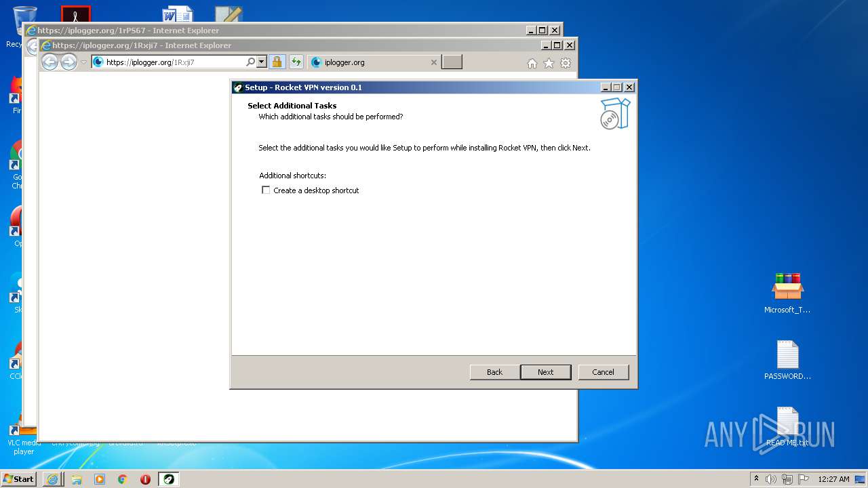Viewport: 868px width, 488px height.
Task: Click Rocket VPN setup taskbar button
Action: tap(169, 479)
